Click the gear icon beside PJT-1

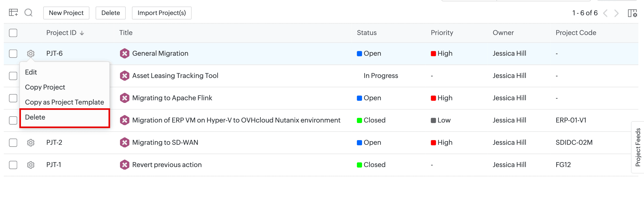31,165
